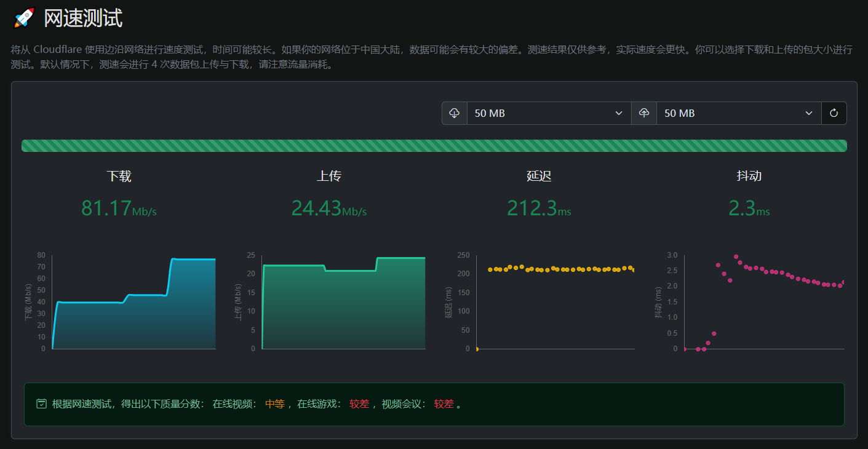The width and height of the screenshot is (868, 449).
Task: Click the pink jitter scatter chart
Action: [x=764, y=301]
